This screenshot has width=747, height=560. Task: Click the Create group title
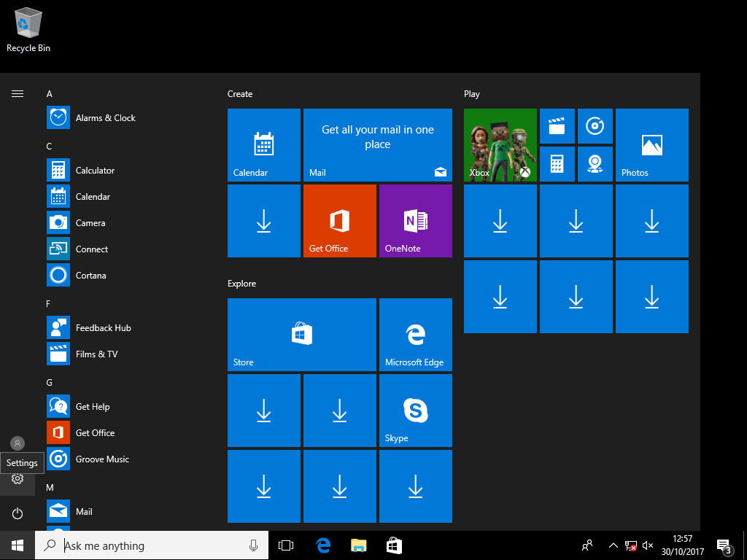pyautogui.click(x=240, y=94)
